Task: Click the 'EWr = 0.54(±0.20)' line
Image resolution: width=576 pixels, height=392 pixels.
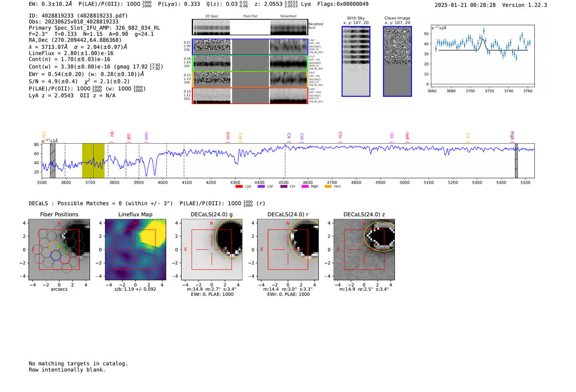Action: tap(86, 74)
